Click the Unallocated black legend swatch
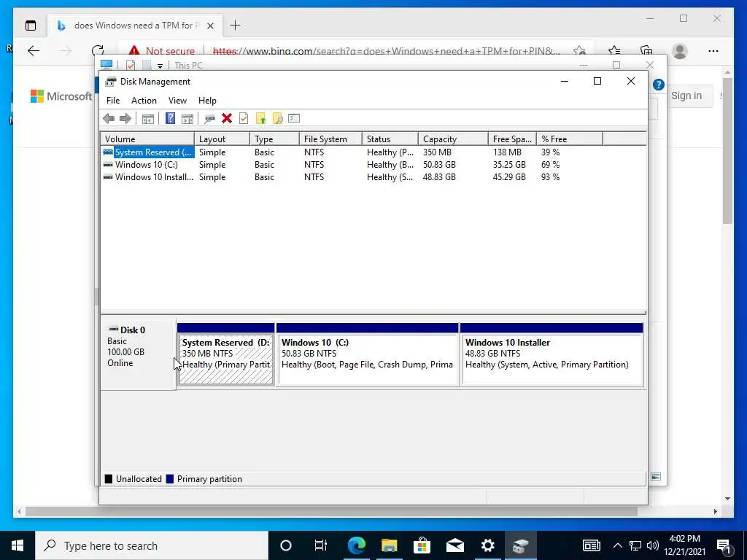Image resolution: width=747 pixels, height=560 pixels. [x=109, y=479]
